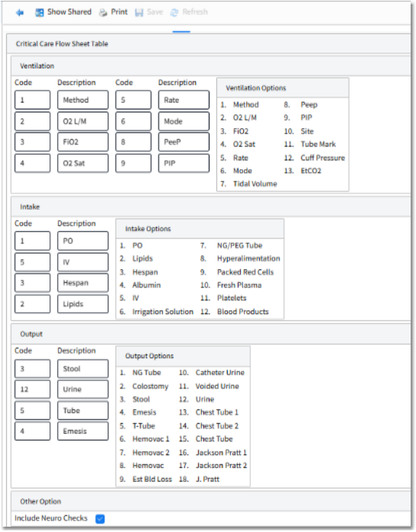The image size is (416, 532).
Task: Select the Intake code field containing 5
Action: [x=33, y=262]
